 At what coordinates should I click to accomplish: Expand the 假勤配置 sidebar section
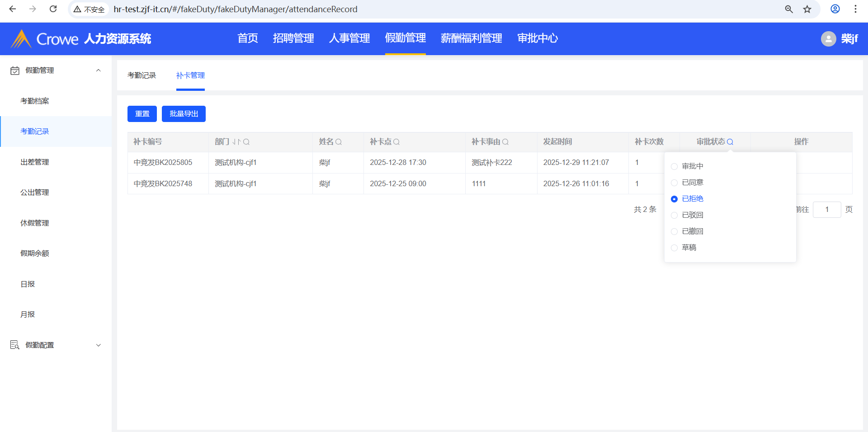point(98,345)
